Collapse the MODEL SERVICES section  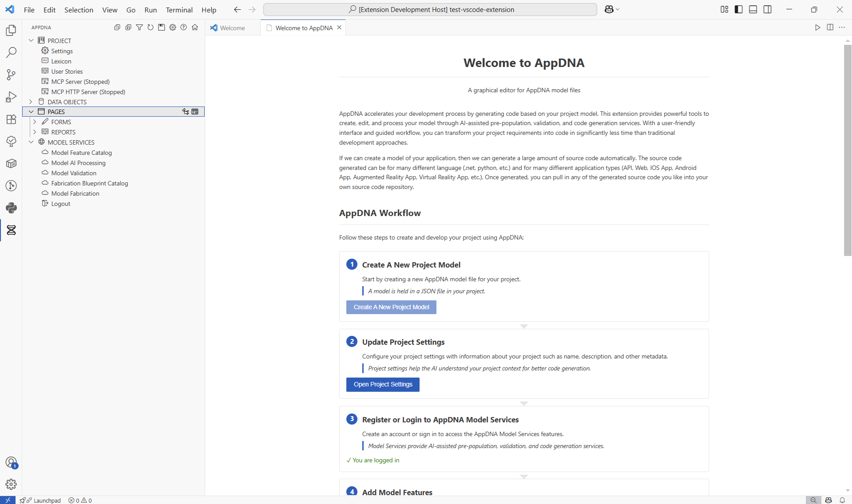click(x=31, y=142)
